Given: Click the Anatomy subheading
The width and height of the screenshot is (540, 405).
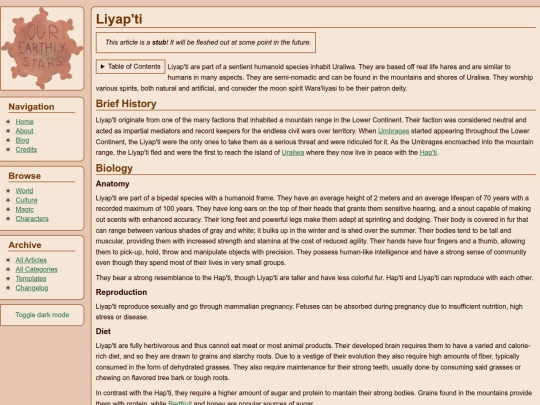Looking at the screenshot, I should 112,184.
